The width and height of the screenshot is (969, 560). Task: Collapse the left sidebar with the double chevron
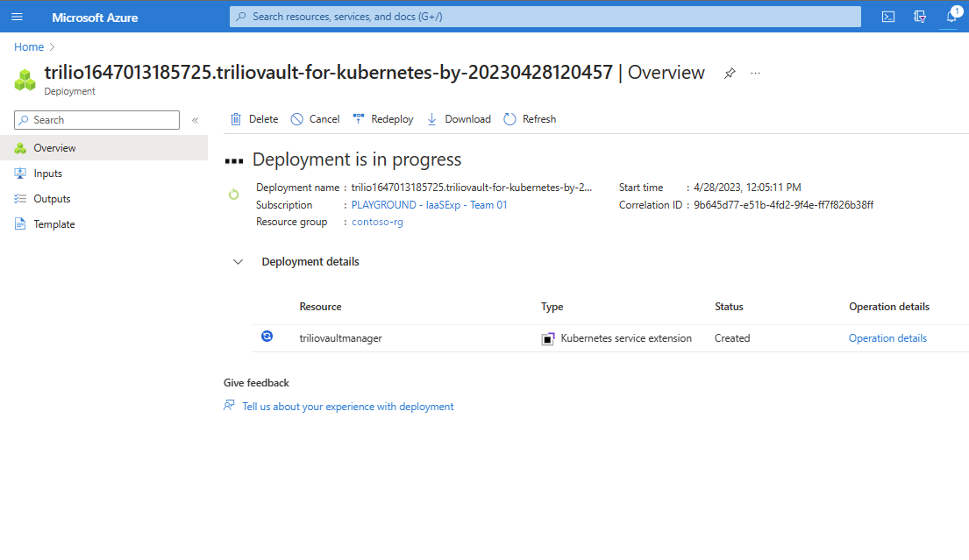click(195, 120)
